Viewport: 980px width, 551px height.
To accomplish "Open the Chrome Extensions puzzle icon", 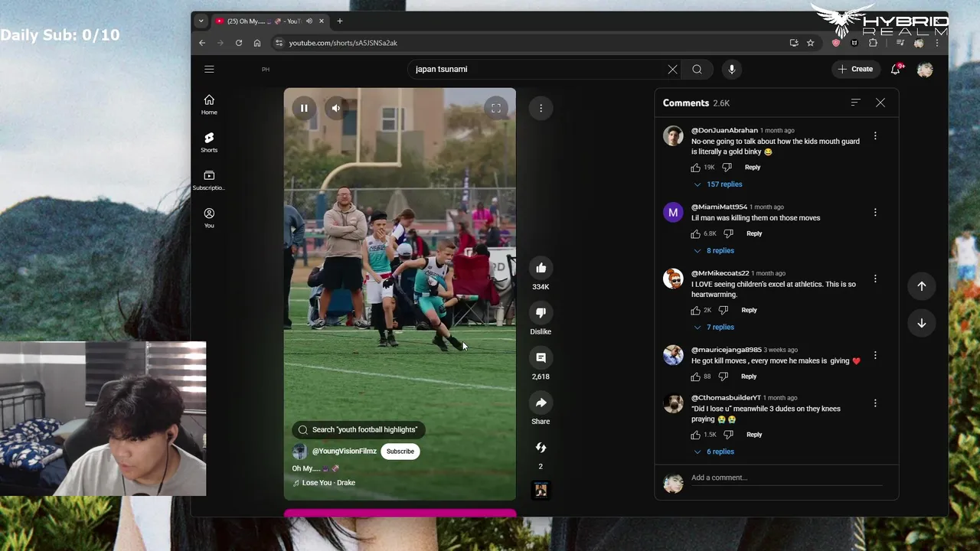I will (873, 43).
